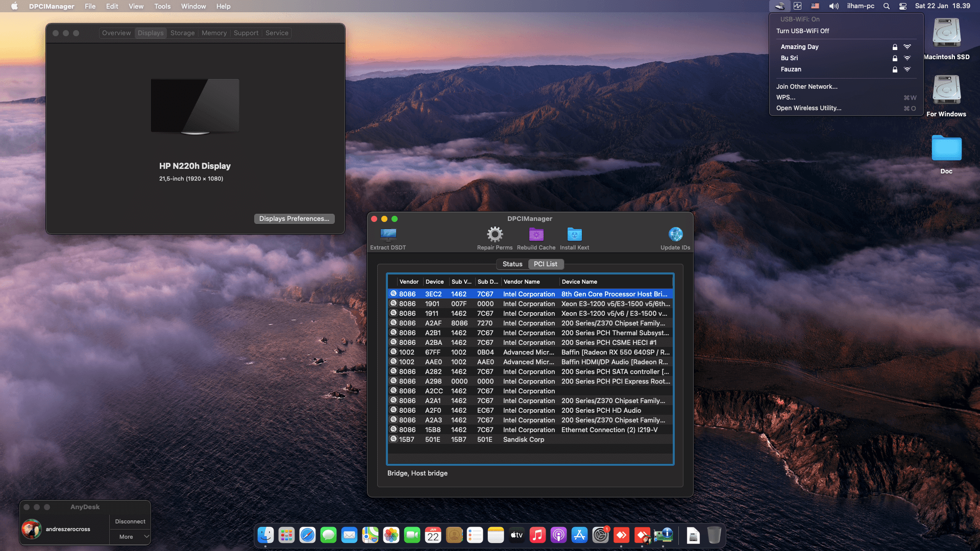Screen dimensions: 980x551
Task: Open the Trash in the dock
Action: [x=714, y=535]
